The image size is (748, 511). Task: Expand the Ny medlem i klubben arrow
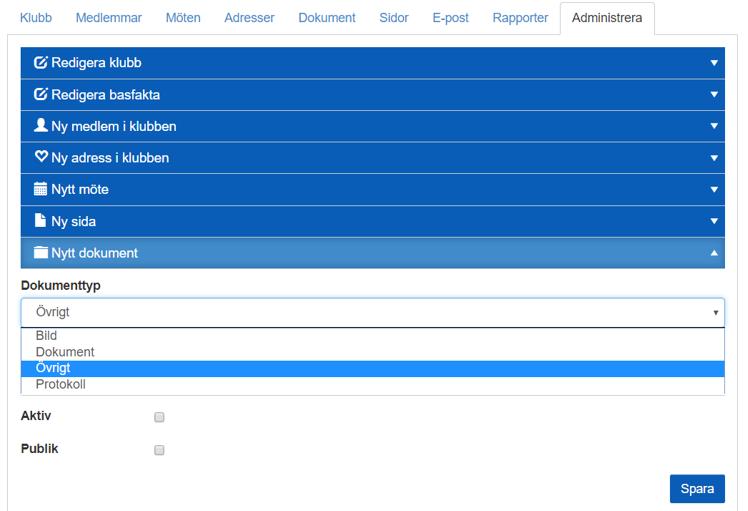(x=714, y=126)
